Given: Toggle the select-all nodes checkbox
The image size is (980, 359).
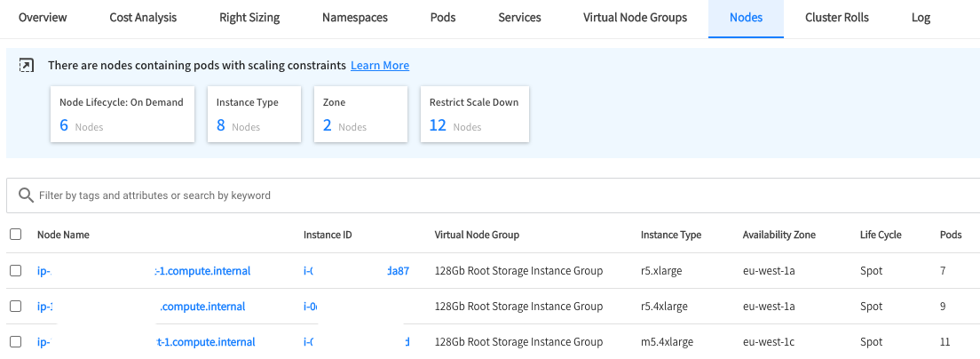Looking at the screenshot, I should click(x=15, y=235).
